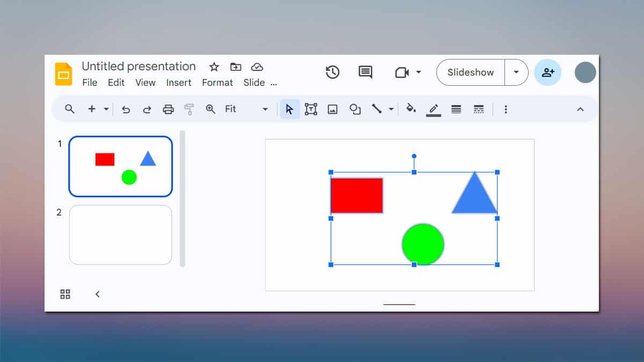This screenshot has height=362, width=644.
Task: Open the Border dash options
Action: click(x=478, y=109)
